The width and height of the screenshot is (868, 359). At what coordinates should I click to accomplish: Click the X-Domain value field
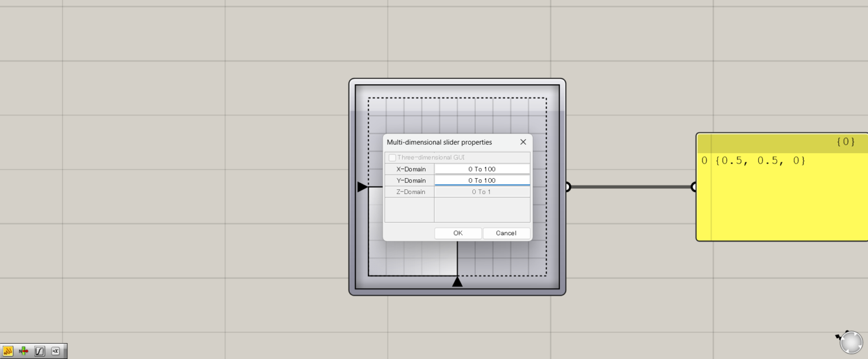click(482, 169)
